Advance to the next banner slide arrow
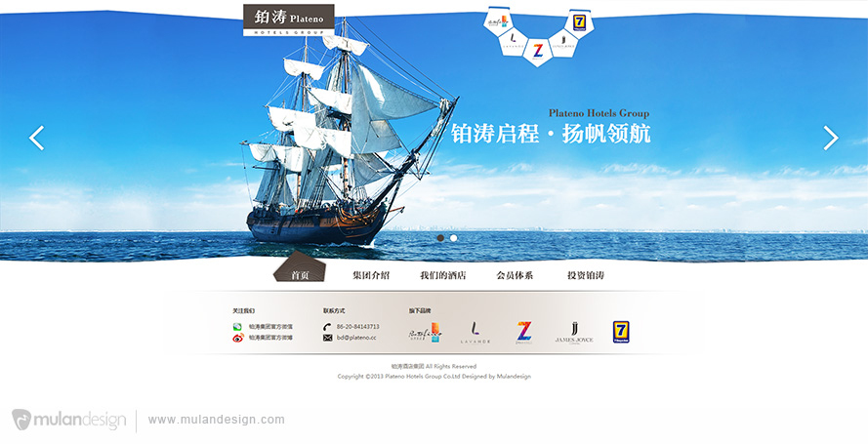 [830, 138]
